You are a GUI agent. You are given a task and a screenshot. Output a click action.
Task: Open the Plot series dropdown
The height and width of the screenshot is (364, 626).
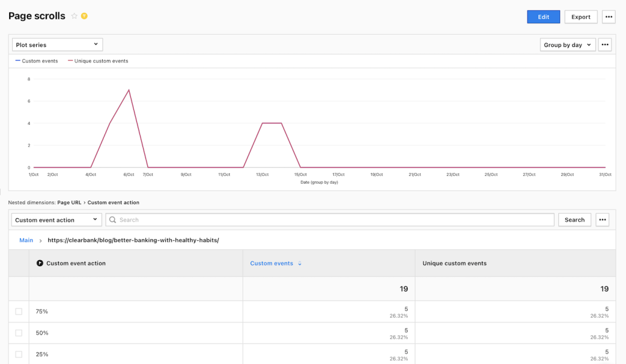[57, 44]
